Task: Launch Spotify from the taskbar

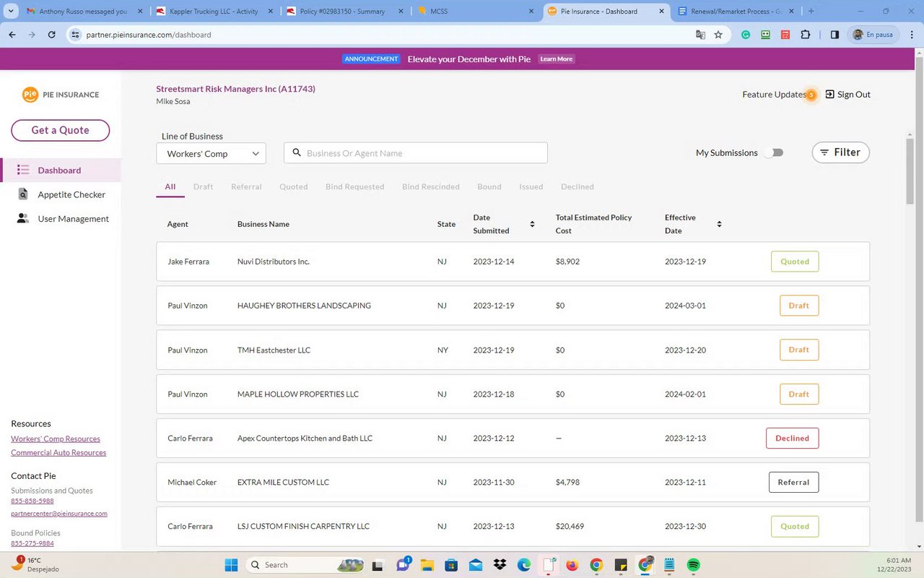Action: click(x=693, y=565)
